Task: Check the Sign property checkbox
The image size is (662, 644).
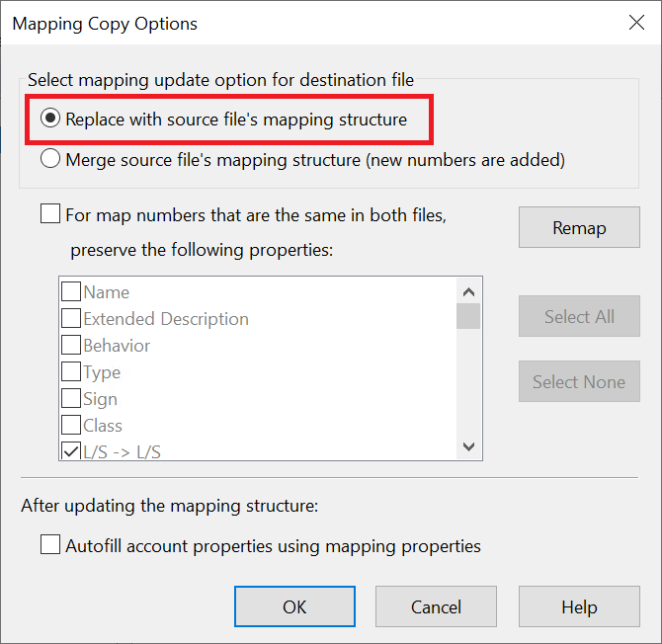Action: 71,398
